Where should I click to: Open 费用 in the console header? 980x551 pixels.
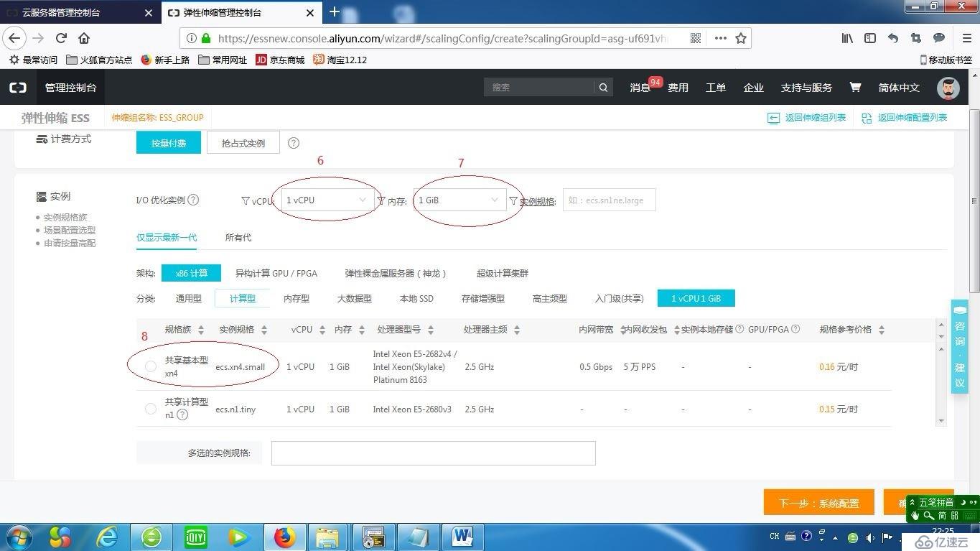pyautogui.click(x=678, y=88)
